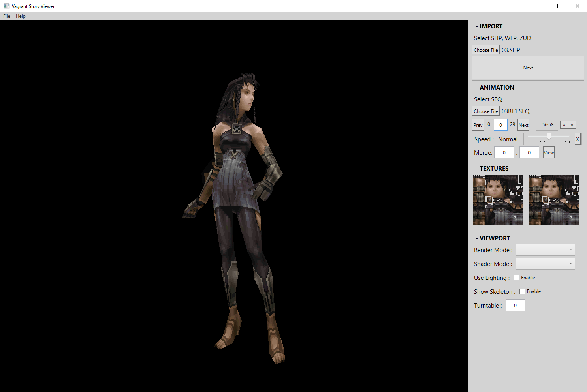Open the File menu
The image size is (587, 392).
(x=7, y=16)
